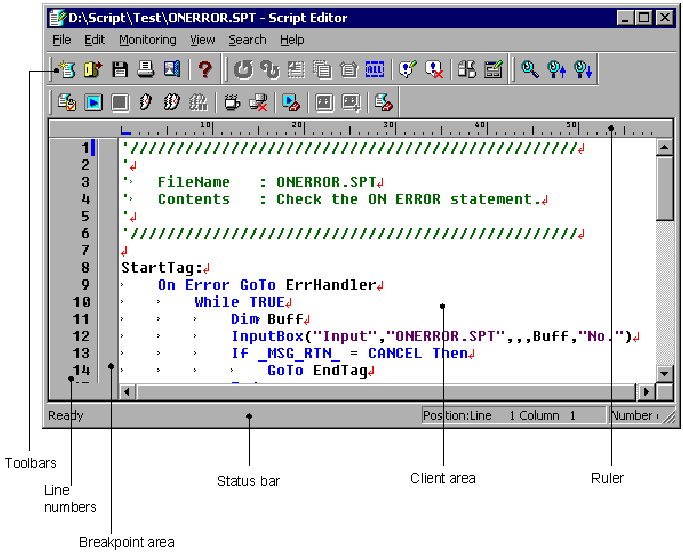This screenshot has width=683, height=554.
Task: Open the Search menu
Action: click(247, 40)
